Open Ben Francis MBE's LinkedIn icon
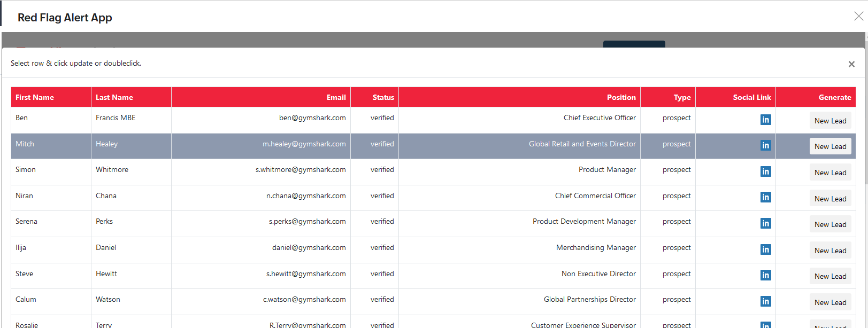Viewport: 868px width, 328px height. point(765,120)
